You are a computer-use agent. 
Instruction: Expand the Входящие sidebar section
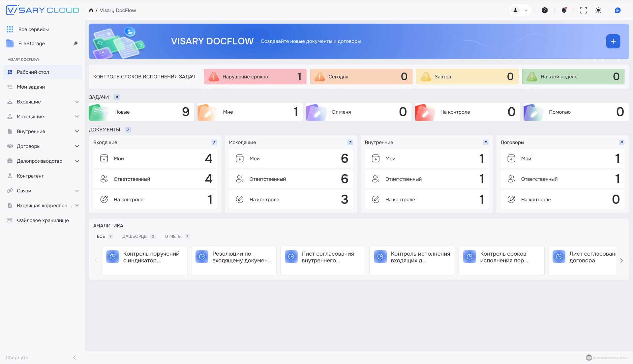coord(77,102)
